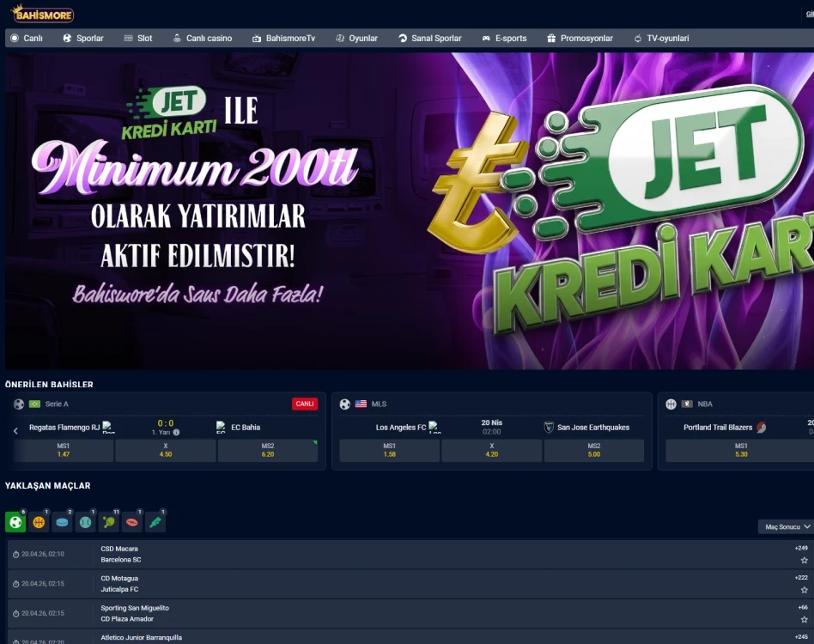Open +222 markets for CD Motagua match

(x=801, y=578)
